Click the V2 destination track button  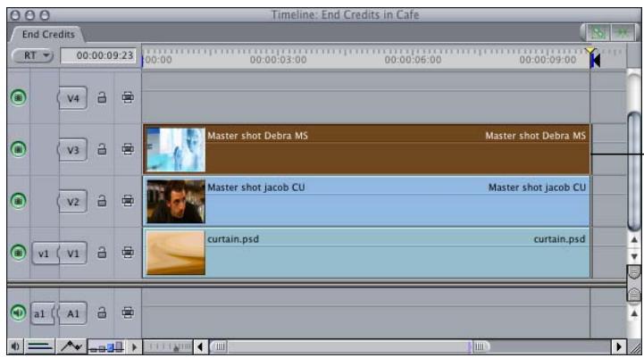72,202
